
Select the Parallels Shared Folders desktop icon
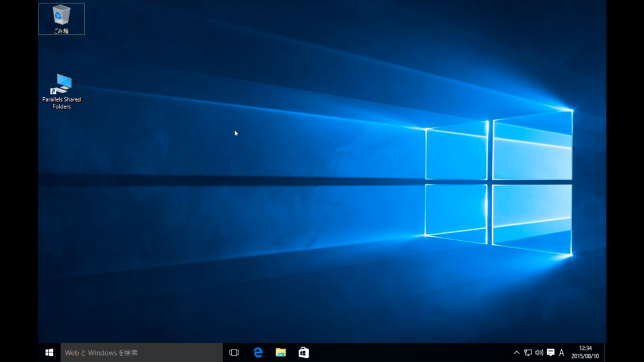[62, 91]
